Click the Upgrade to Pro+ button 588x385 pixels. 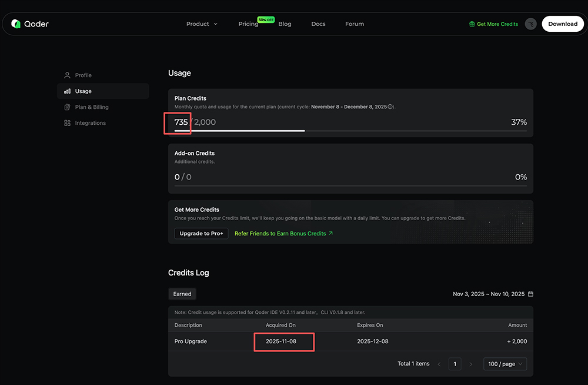coord(201,234)
